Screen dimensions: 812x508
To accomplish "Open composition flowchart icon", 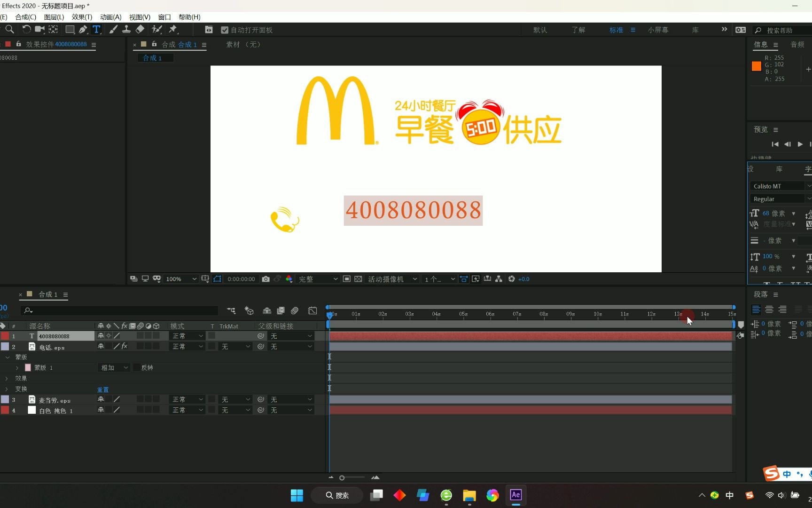I will tap(499, 279).
